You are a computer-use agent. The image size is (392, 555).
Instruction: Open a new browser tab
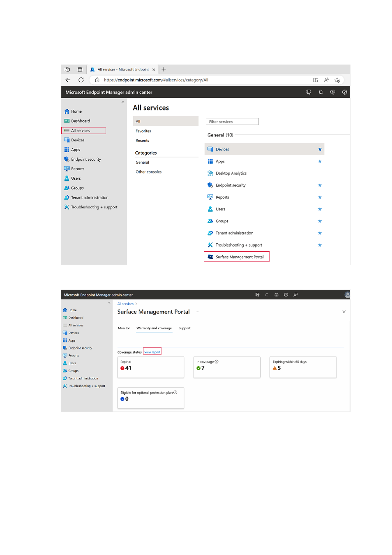point(164,69)
